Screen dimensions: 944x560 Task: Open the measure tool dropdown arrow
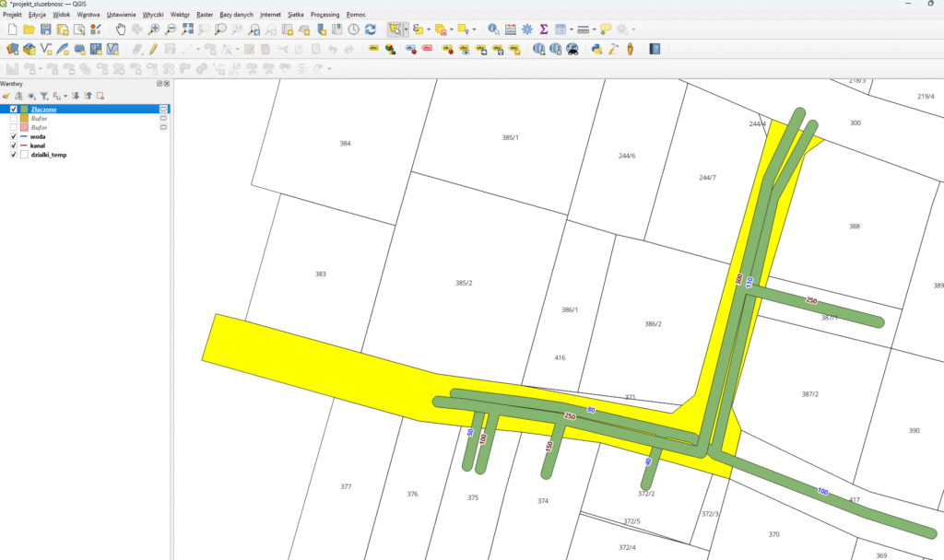594,29
